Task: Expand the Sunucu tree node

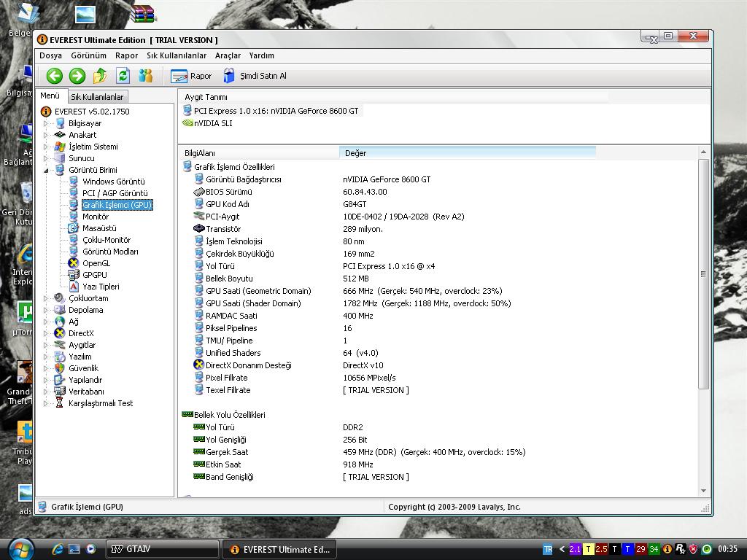Action: pos(46,158)
